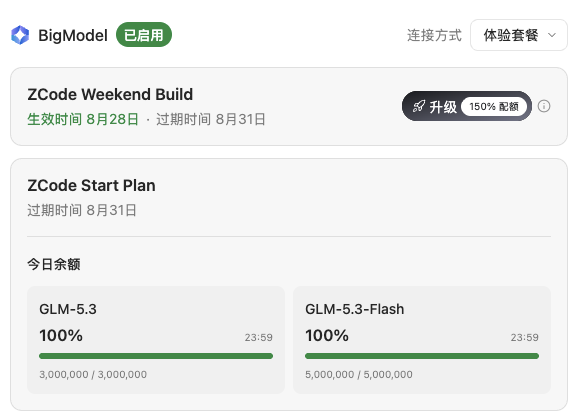Click the 3,000,000 / 3,000,000 quota text
This screenshot has height=420, width=578.
click(93, 375)
